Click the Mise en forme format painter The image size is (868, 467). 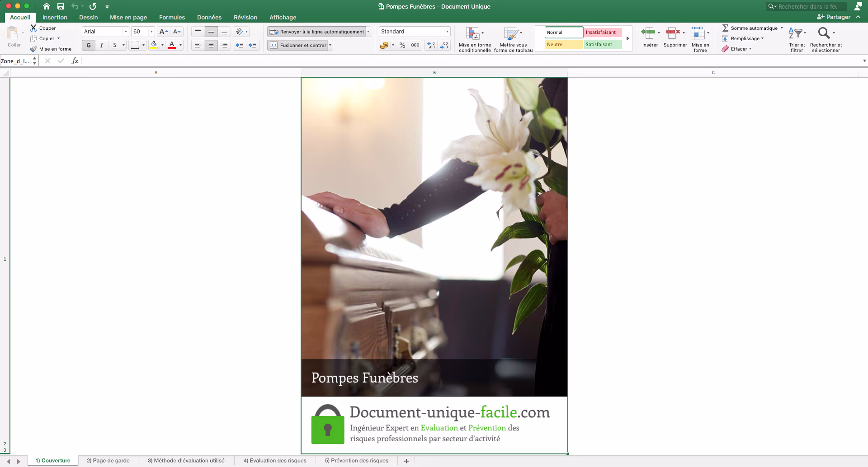(51, 49)
